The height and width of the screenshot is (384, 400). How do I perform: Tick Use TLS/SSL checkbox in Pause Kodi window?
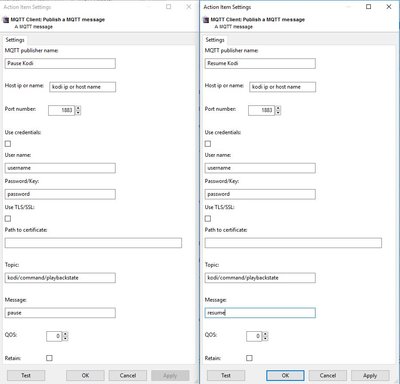pos(8,218)
